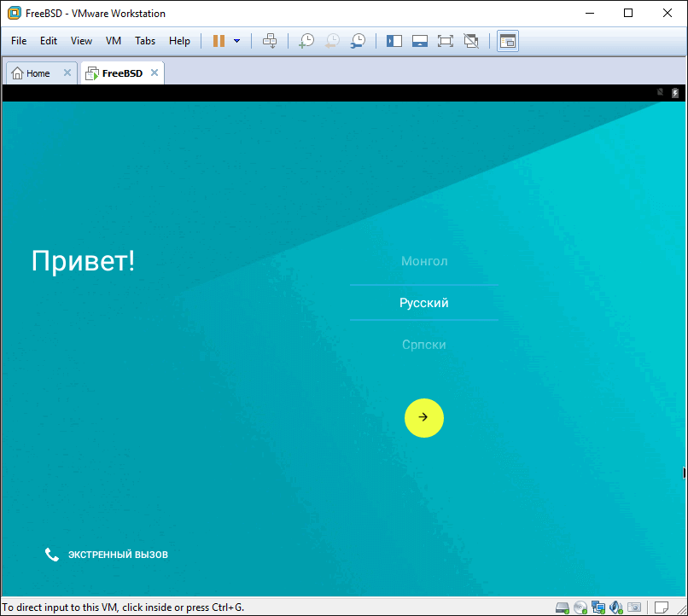Toggle the library sidebar panel
The width and height of the screenshot is (688, 616).
click(394, 41)
